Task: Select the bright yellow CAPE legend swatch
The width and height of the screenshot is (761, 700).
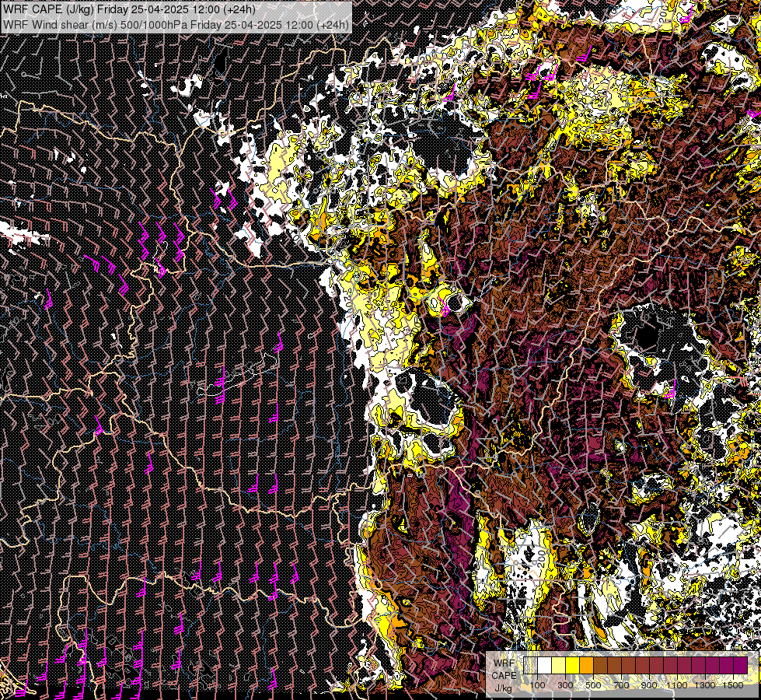Action: point(573,665)
